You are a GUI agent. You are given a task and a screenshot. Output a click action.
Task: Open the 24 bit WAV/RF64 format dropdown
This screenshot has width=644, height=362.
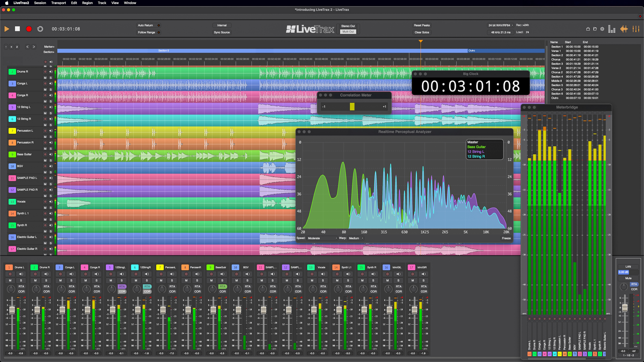pyautogui.click(x=500, y=25)
